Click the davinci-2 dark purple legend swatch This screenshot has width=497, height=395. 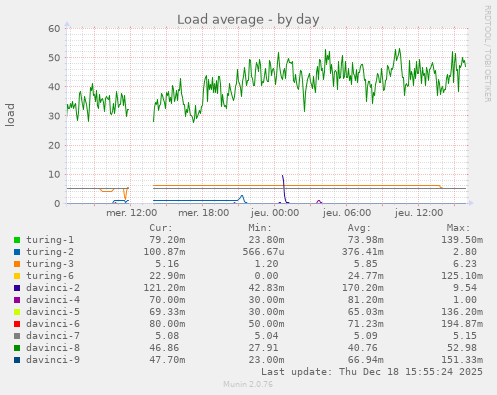(x=17, y=288)
